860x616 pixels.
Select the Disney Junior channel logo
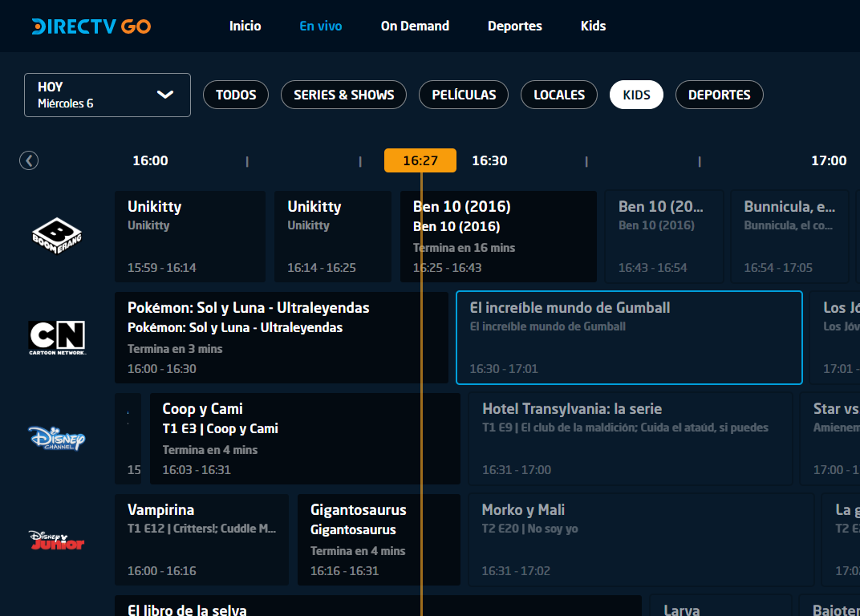click(57, 540)
